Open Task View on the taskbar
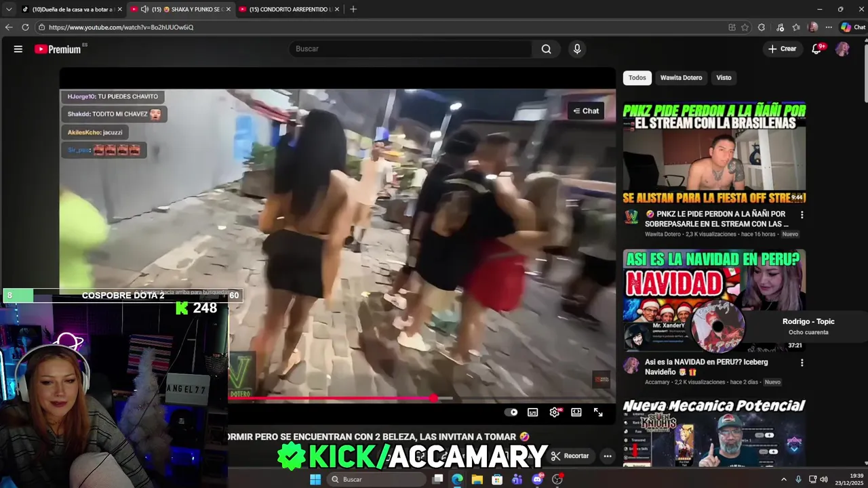Screen dimensions: 868x488 click(x=438, y=479)
